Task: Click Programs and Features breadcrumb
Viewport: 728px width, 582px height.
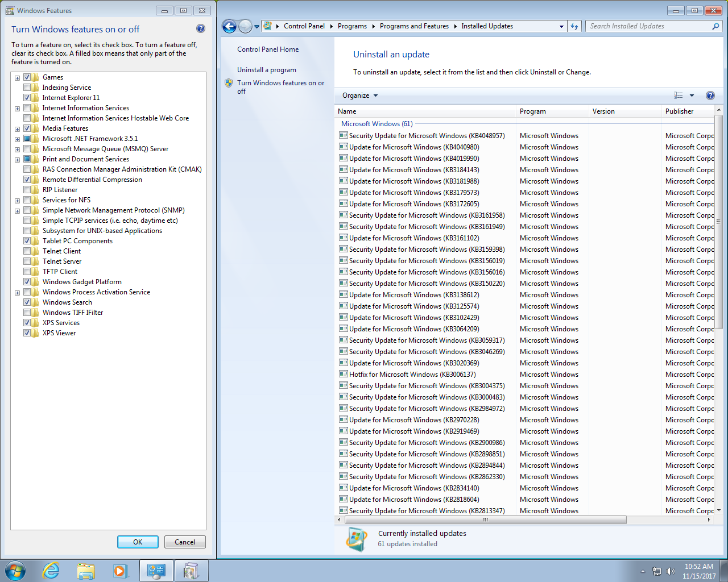Action: click(x=414, y=26)
